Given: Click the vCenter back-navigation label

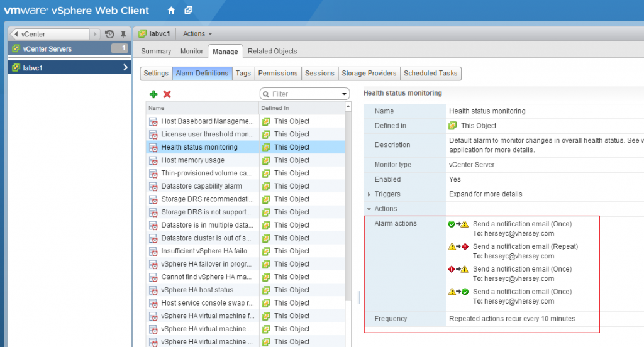Looking at the screenshot, I should (33, 34).
